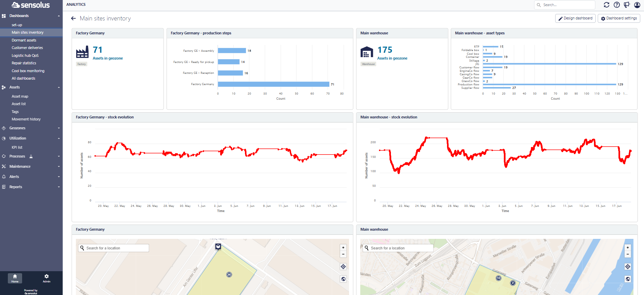
Task: Click the 175 Assets in geozone link
Action: point(392,53)
